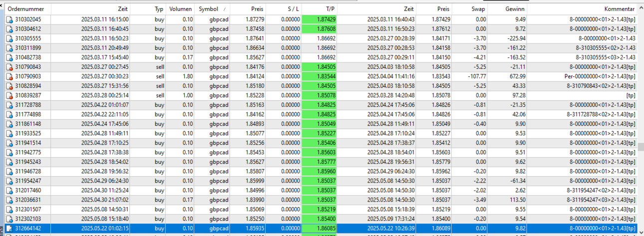Screen dimensions: 644x236
Task: Click the red sell icon of order 310790903
Action: tap(9, 76)
